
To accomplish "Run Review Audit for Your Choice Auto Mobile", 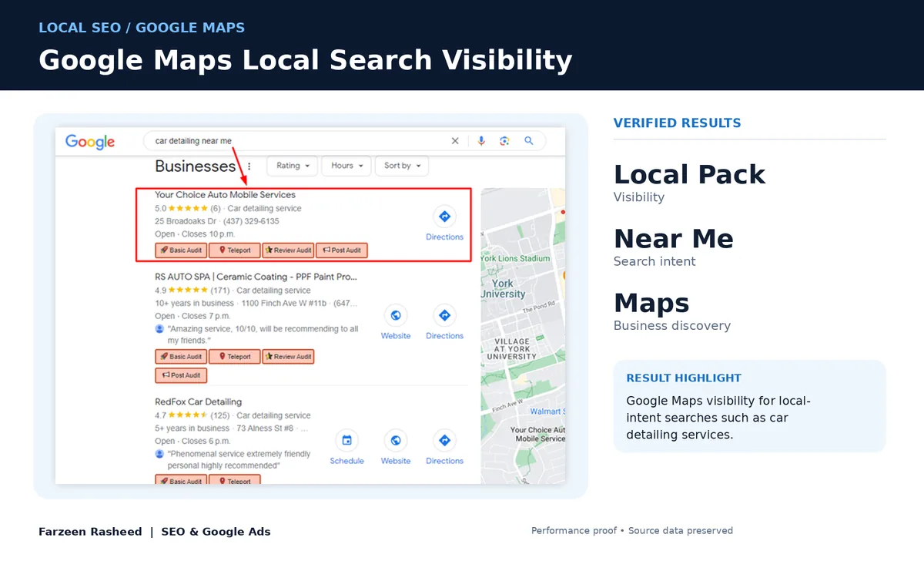I will tap(288, 250).
